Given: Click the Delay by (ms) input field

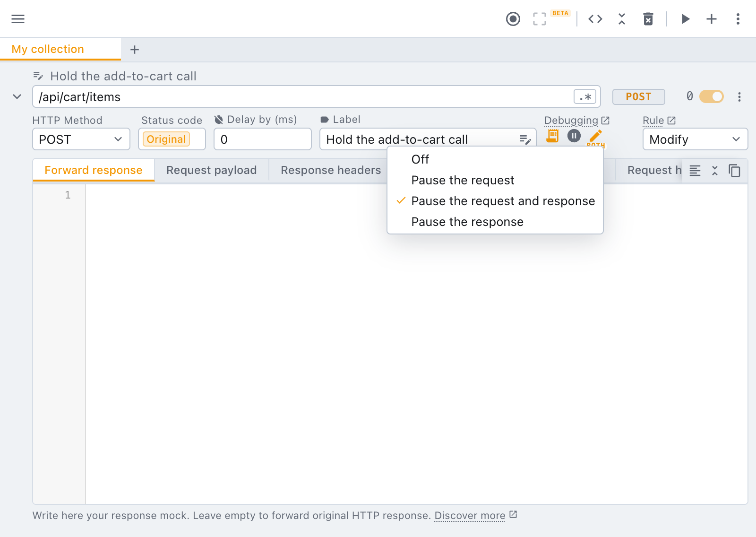Looking at the screenshot, I should (263, 139).
